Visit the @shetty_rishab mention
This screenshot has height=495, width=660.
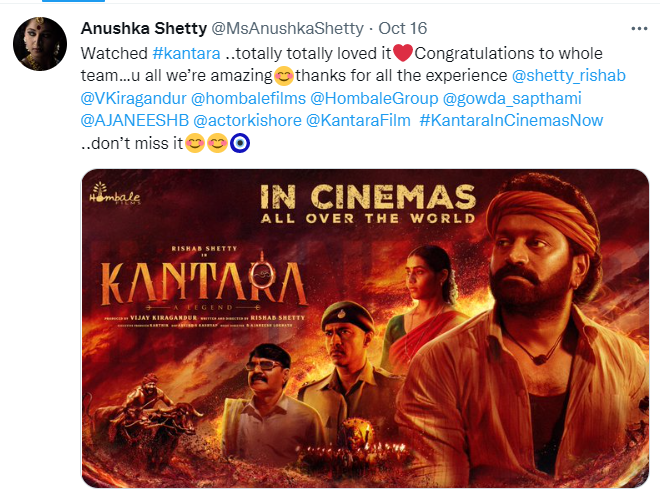[x=569, y=76]
